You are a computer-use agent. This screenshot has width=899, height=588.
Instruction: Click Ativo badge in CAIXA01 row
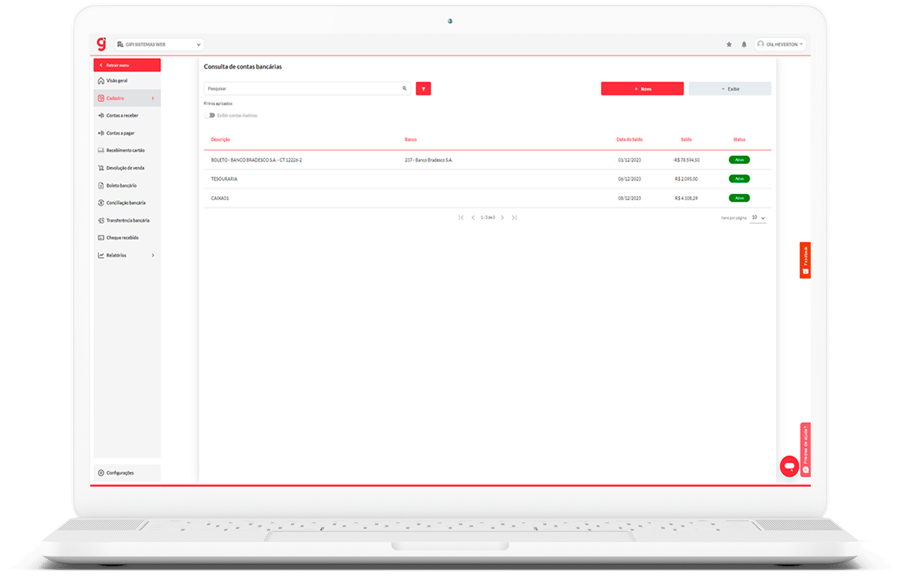click(x=739, y=198)
